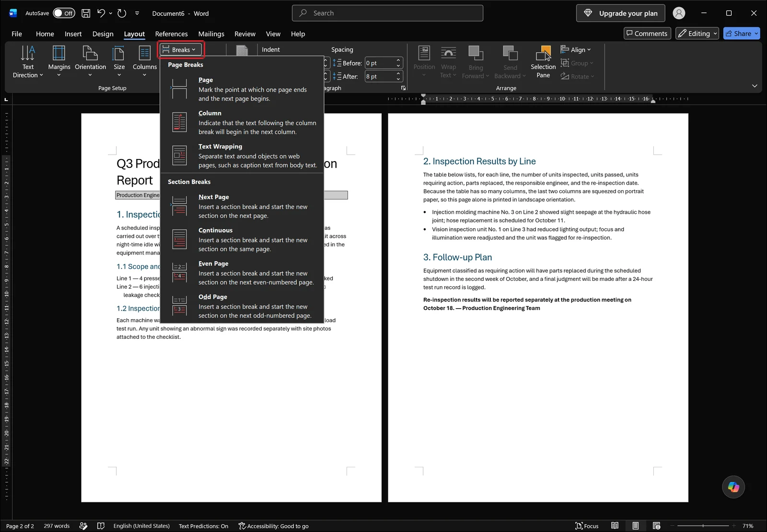The image size is (767, 532).
Task: Open the File tab
Action: pos(17,34)
